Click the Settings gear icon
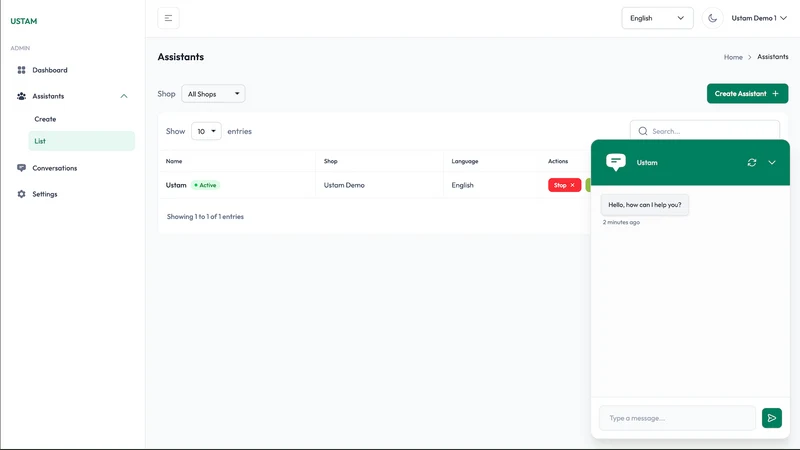 (x=21, y=194)
